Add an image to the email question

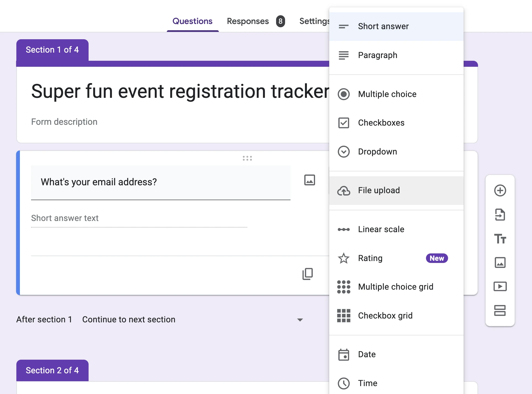[x=310, y=180]
